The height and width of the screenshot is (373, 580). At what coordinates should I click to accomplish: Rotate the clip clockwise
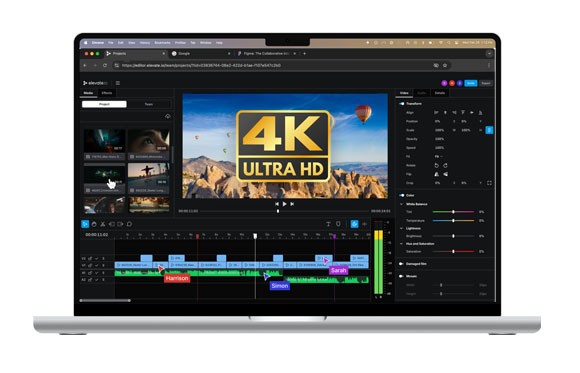point(445,165)
